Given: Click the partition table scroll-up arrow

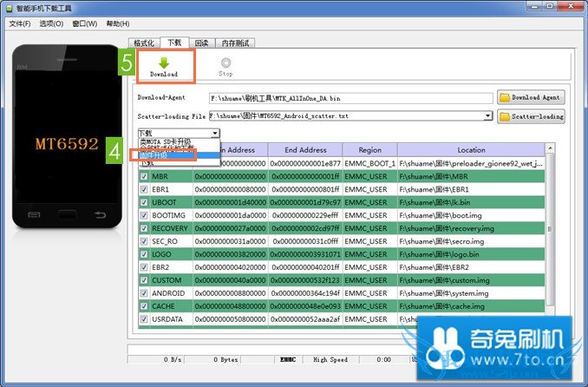Looking at the screenshot, I should click(550, 148).
